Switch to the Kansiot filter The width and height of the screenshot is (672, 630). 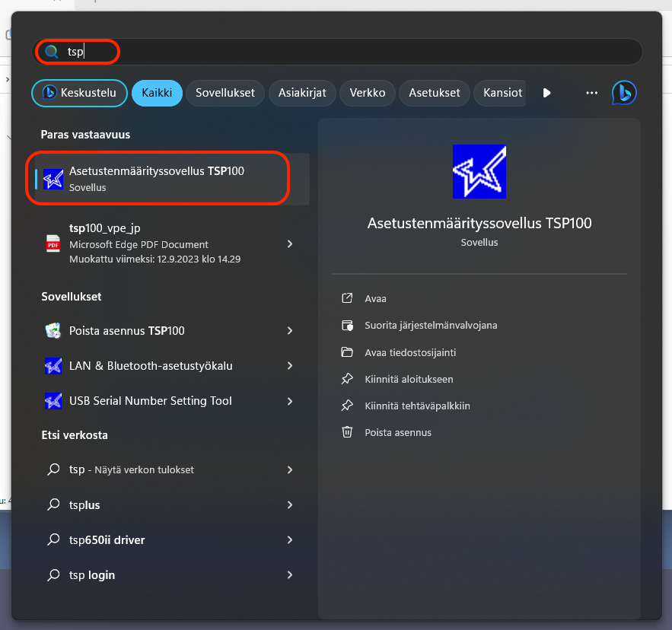[x=501, y=93]
